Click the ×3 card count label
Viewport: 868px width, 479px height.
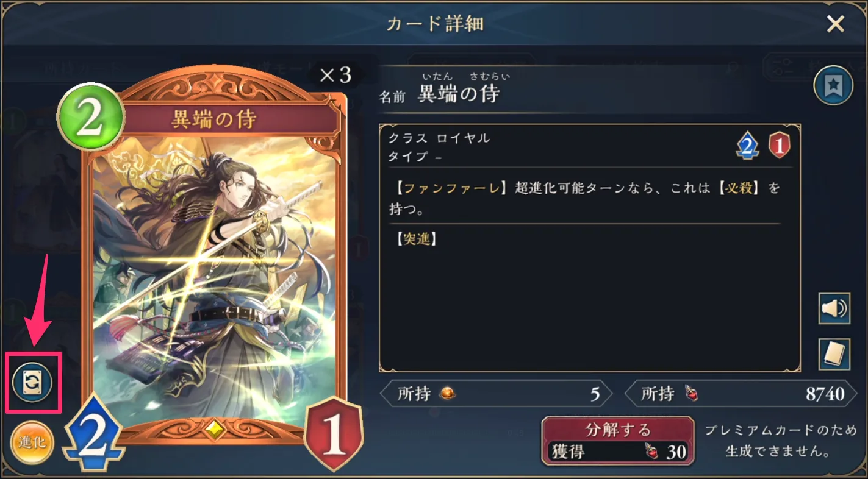[335, 76]
